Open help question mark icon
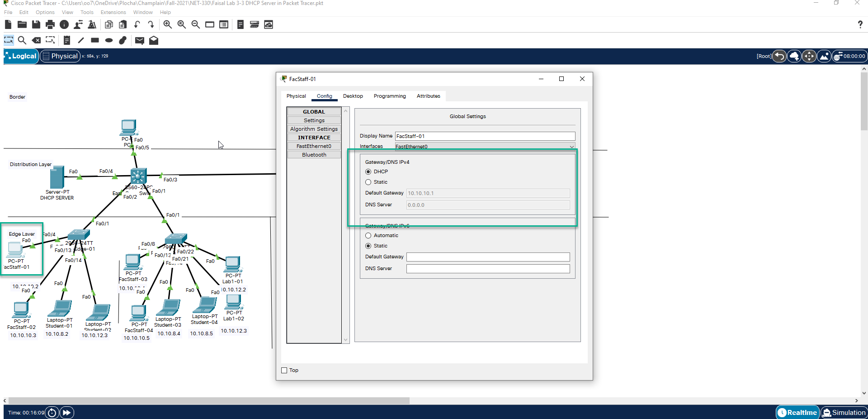The image size is (868, 419). (860, 24)
